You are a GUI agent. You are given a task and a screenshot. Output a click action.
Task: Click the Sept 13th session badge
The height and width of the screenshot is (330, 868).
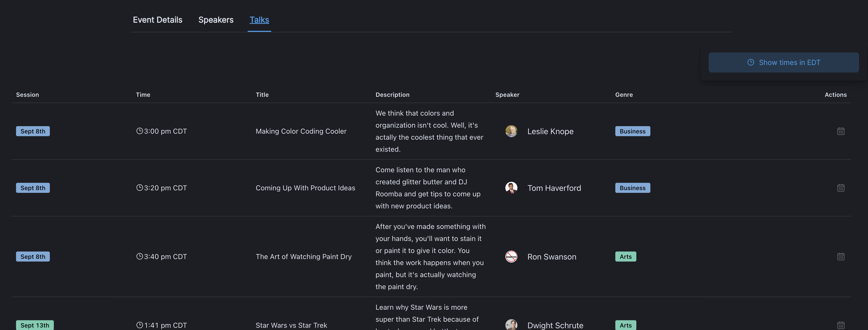[x=35, y=325]
